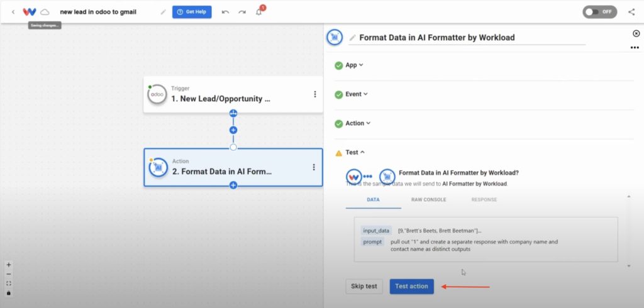The width and height of the screenshot is (644, 308).
Task: Toggle the workflow ON/OFF switch
Action: pos(599,12)
